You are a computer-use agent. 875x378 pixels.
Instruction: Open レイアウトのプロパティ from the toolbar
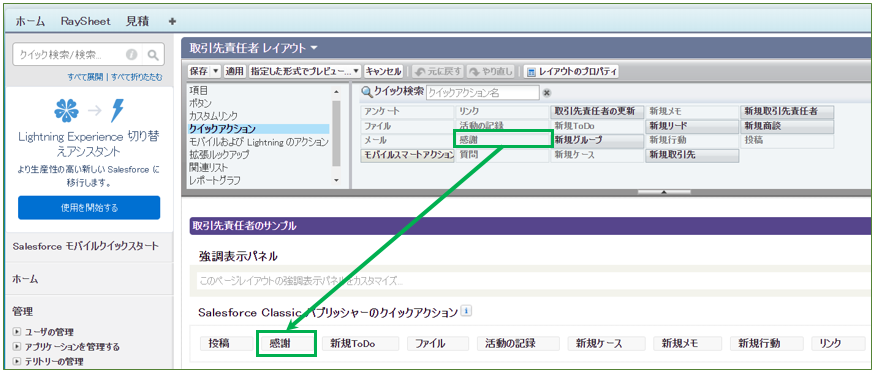pyautogui.click(x=571, y=71)
